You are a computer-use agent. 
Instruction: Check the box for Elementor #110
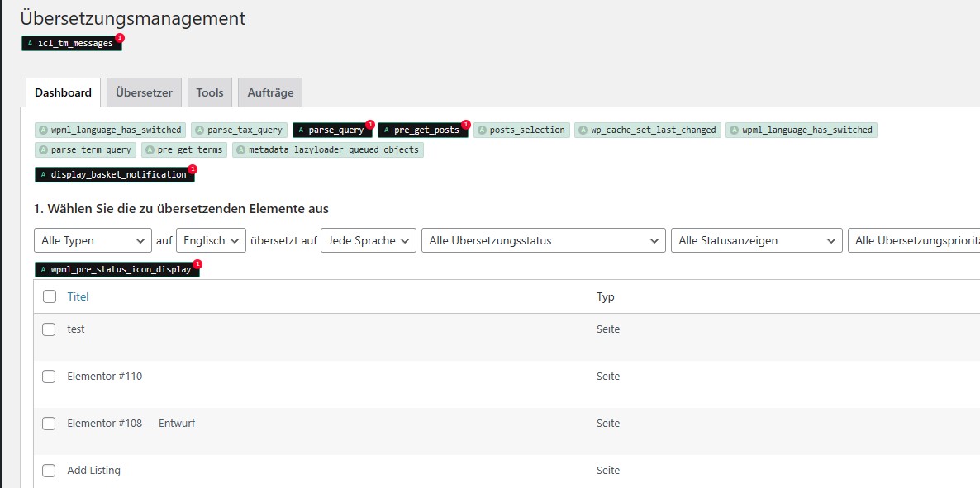point(49,377)
